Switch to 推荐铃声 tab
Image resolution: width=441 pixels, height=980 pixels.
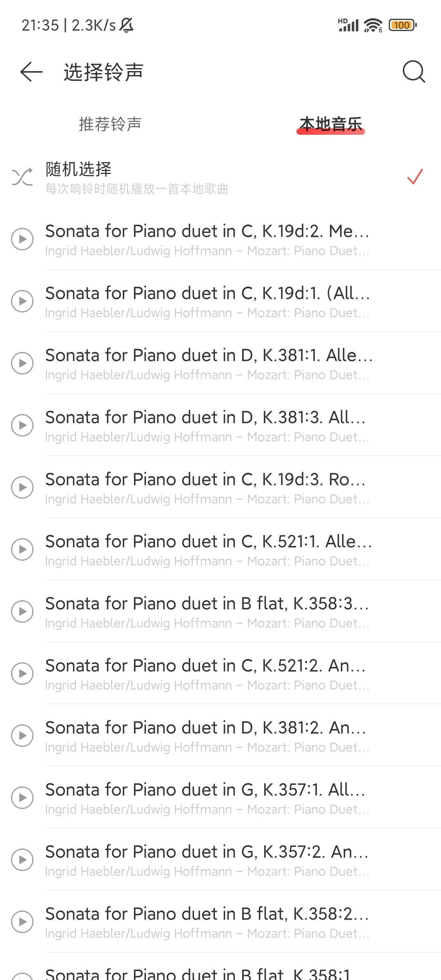pyautogui.click(x=110, y=124)
